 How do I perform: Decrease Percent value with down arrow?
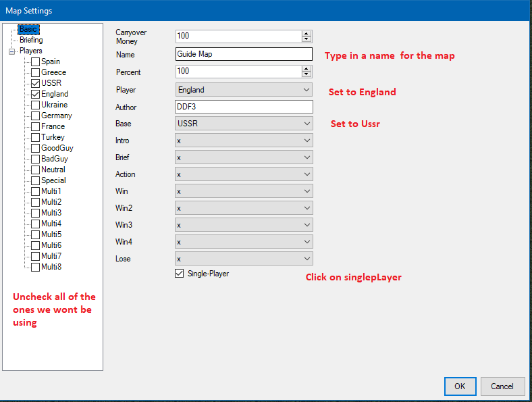(x=307, y=74)
